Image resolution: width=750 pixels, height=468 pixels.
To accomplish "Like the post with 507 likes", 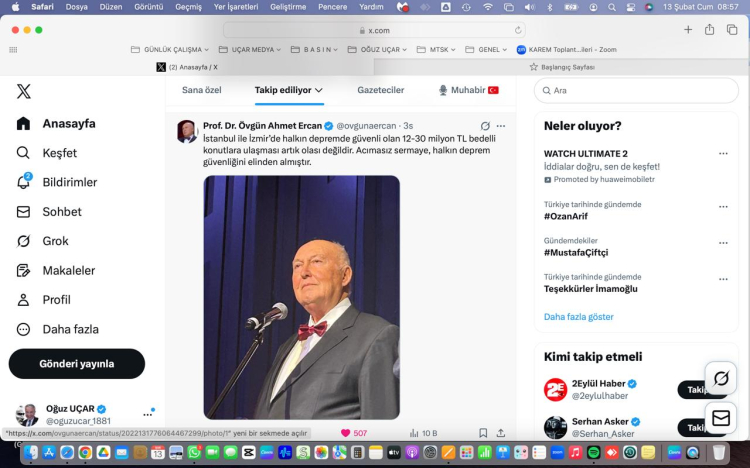I will click(x=346, y=433).
